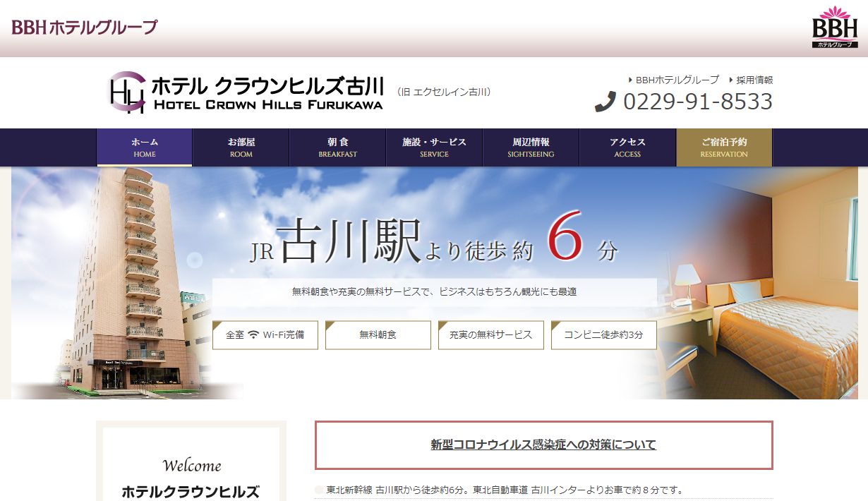Click the ホテル クラウンヒルズ古川 title
The width and height of the screenshot is (868, 501).
pos(268,86)
